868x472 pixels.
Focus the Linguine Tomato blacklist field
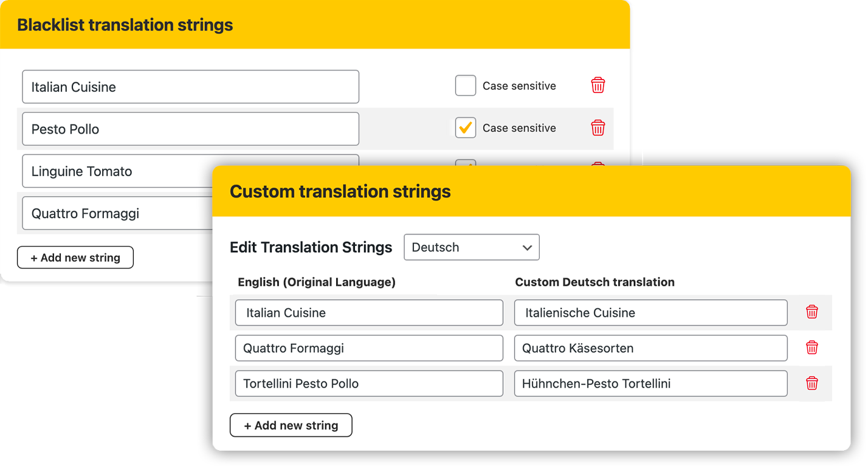(115, 171)
